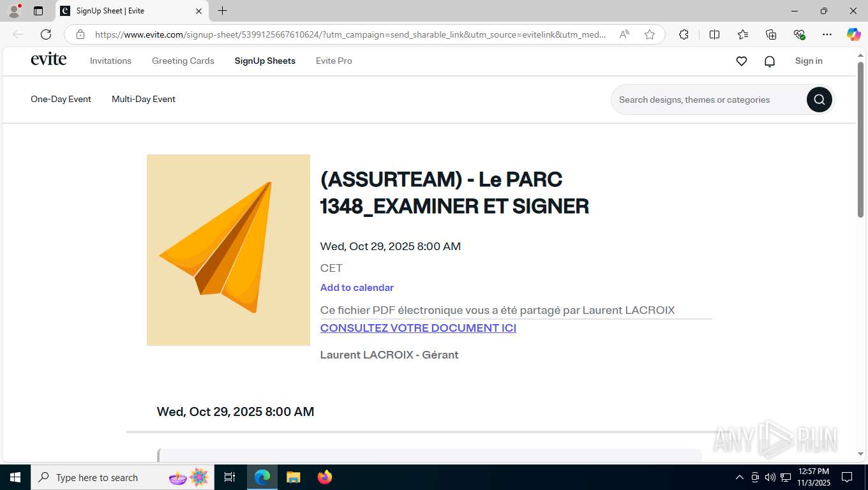Click the evite.com URL address bar

tap(350, 34)
